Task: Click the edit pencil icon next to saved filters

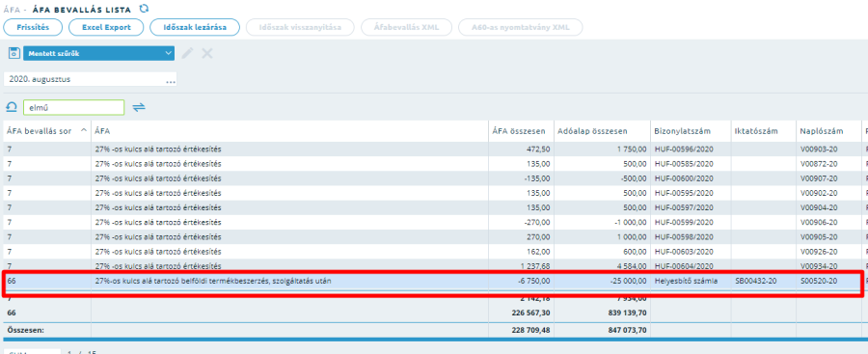Action: click(x=188, y=53)
